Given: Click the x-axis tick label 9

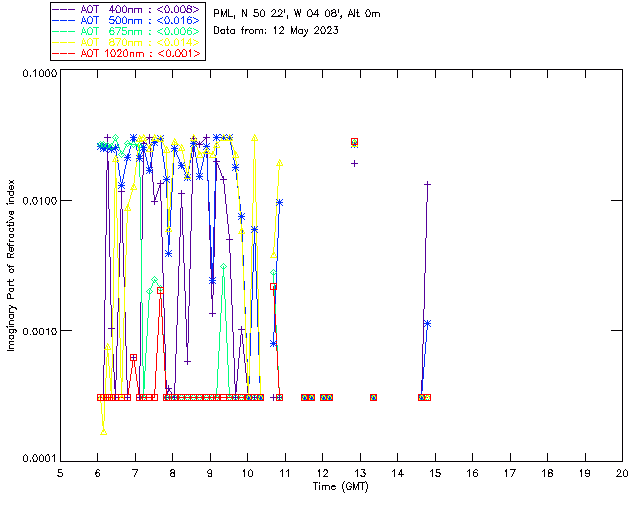Looking at the screenshot, I should coord(210,473).
